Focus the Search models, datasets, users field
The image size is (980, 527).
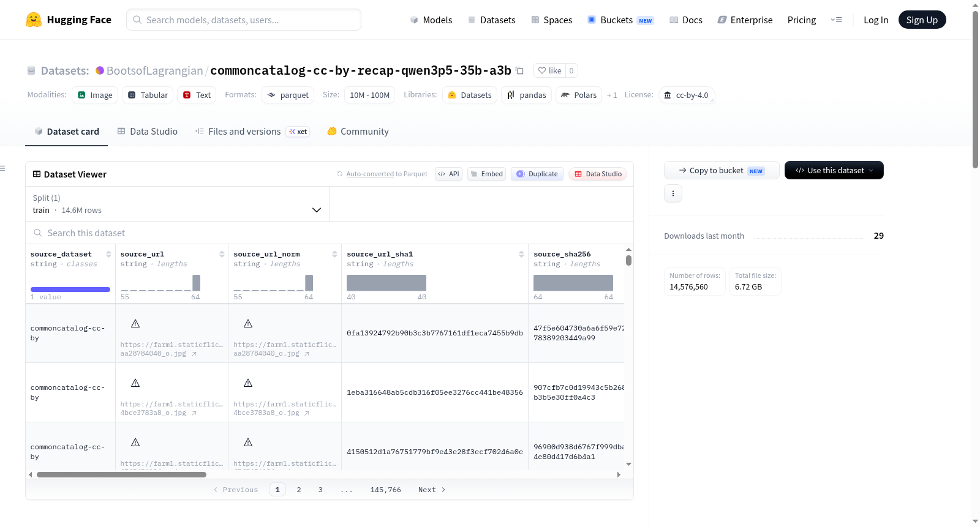[244, 20]
